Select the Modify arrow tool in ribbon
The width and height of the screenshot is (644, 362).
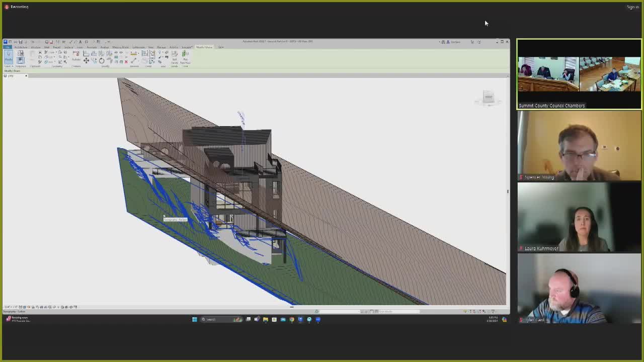pyautogui.click(x=9, y=55)
